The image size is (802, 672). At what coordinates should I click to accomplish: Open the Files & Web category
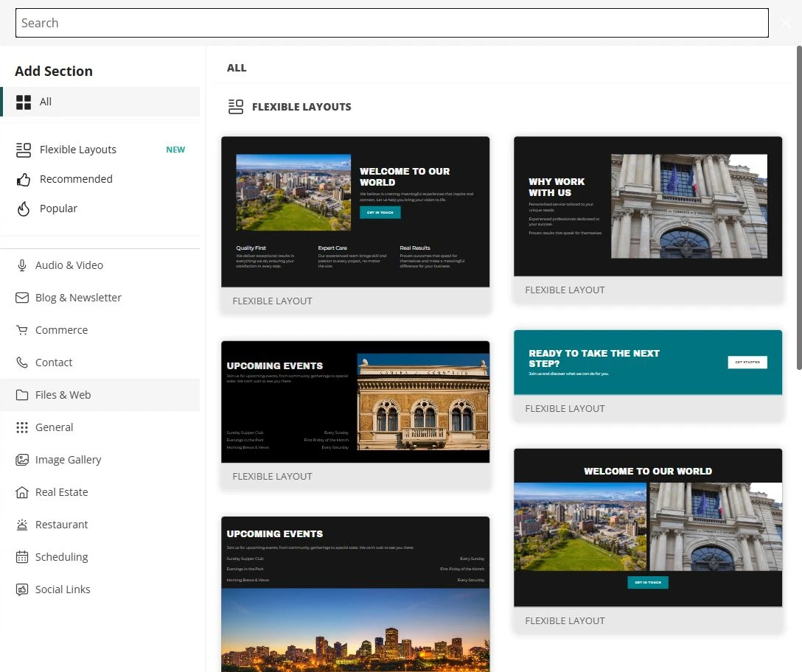tap(100, 395)
